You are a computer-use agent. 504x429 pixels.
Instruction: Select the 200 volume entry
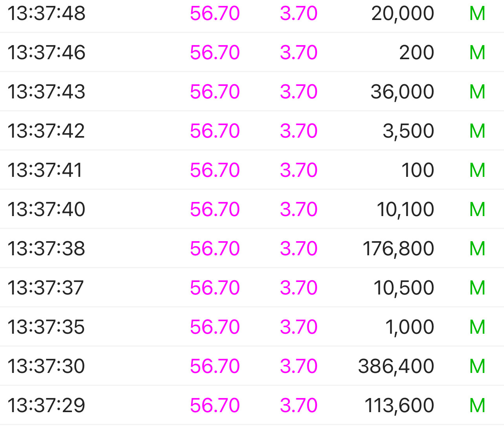[x=416, y=53]
